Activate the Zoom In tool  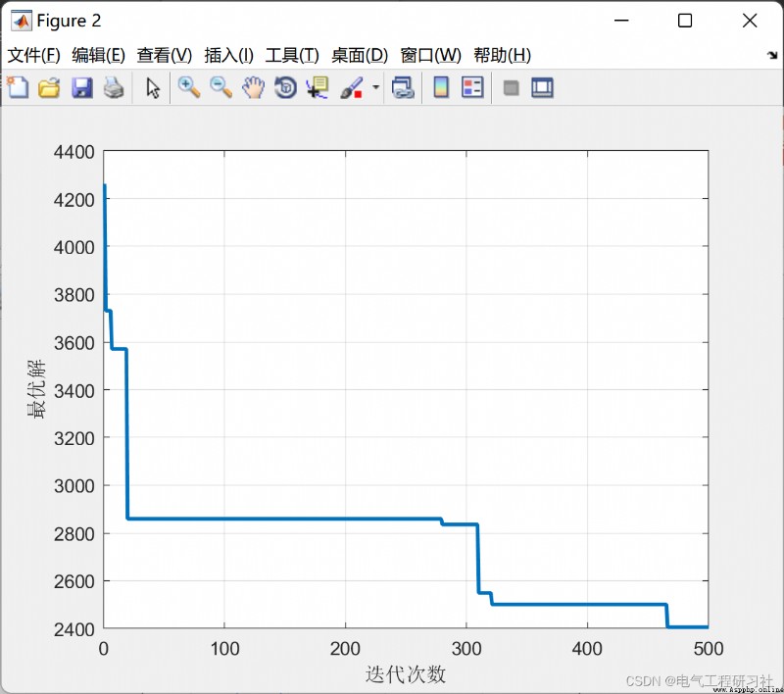click(x=189, y=87)
